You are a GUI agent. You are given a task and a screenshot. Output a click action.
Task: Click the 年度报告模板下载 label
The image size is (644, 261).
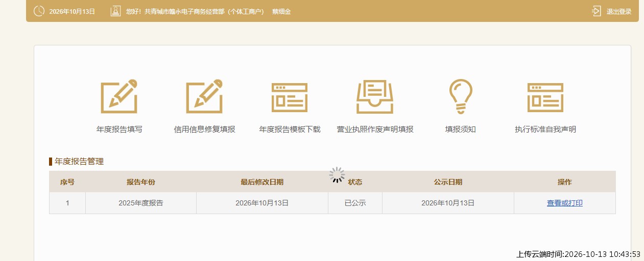point(290,129)
